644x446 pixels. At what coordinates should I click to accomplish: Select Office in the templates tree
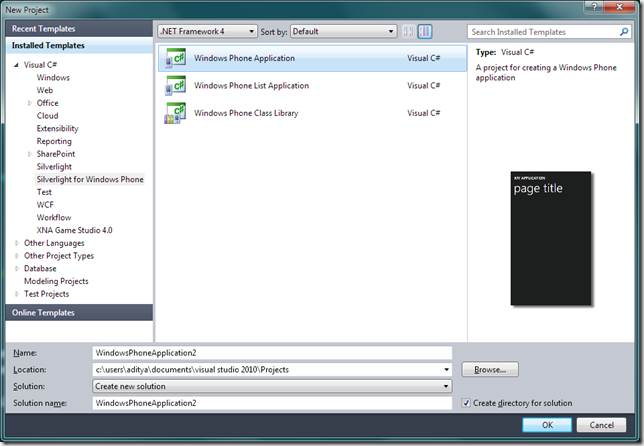[47, 103]
